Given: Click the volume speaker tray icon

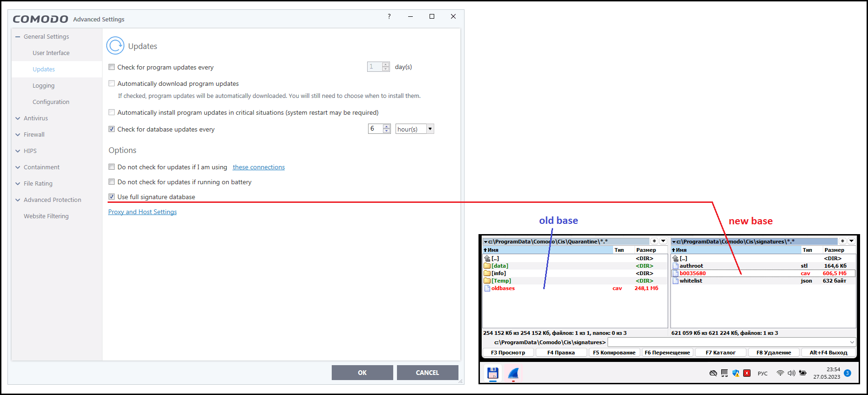Looking at the screenshot, I should [x=791, y=373].
